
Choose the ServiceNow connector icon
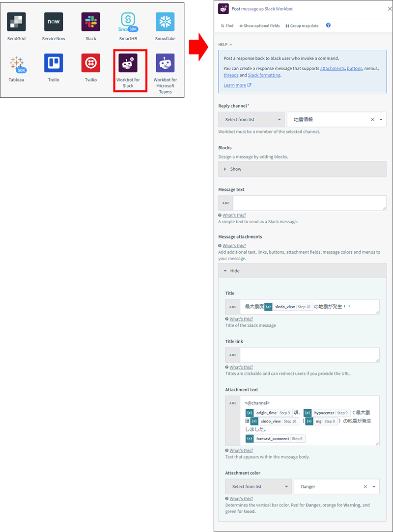point(54,22)
